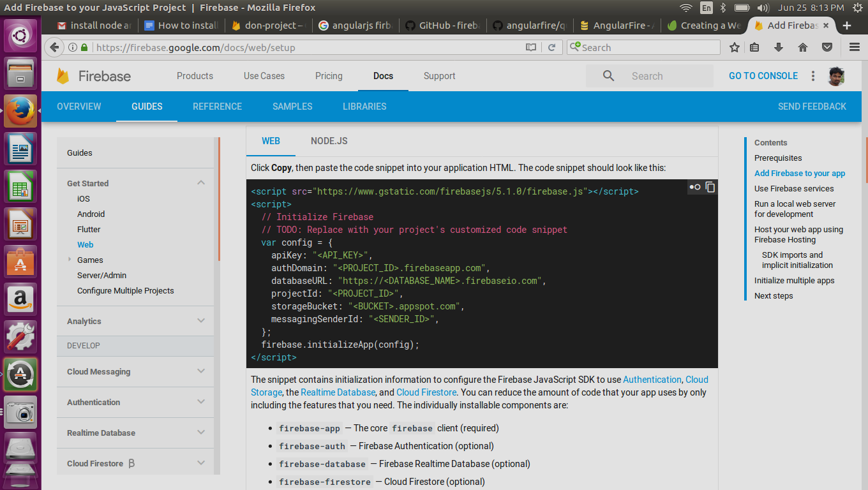Expand the Authentication sidebar section
The image size is (868, 490).
coord(201,402)
